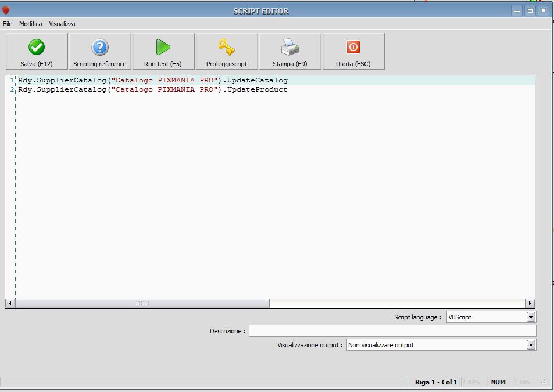This screenshot has width=554, height=392.
Task: Click the 'Visualizzazione output :' label
Action: (310, 345)
